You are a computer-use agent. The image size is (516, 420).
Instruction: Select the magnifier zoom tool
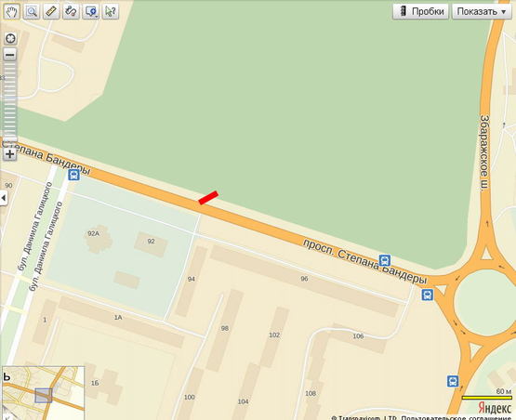coord(32,12)
